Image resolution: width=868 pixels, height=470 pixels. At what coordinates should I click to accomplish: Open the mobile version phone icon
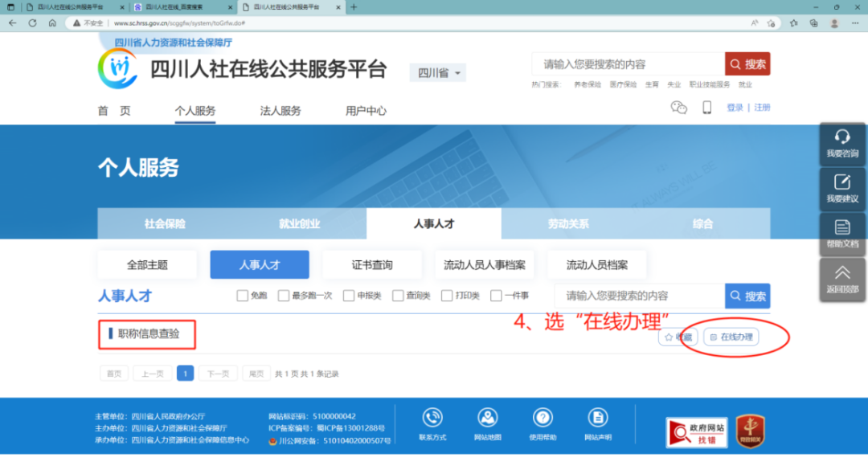coord(707,107)
